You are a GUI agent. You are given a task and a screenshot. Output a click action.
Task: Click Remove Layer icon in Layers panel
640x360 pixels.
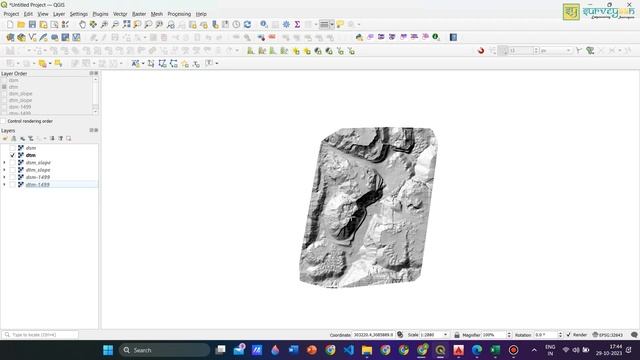69,139
